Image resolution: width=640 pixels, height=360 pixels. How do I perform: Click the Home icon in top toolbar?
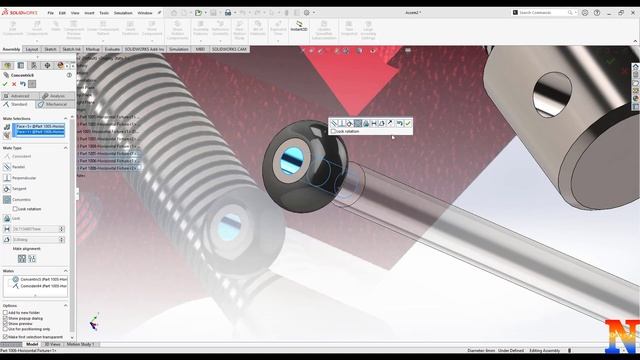[174, 13]
